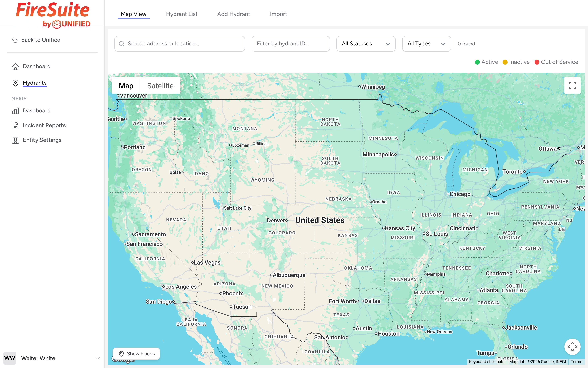Click the WW user avatar
588x368 pixels.
click(10, 358)
